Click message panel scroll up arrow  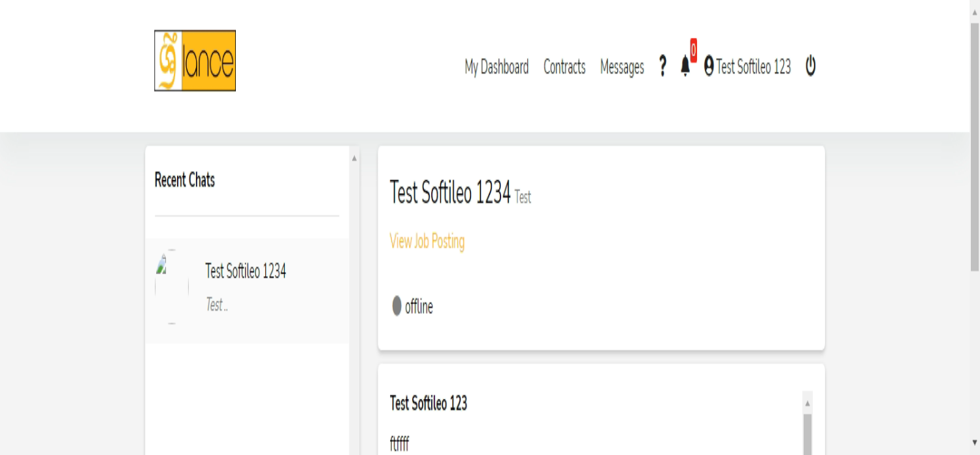pos(807,403)
